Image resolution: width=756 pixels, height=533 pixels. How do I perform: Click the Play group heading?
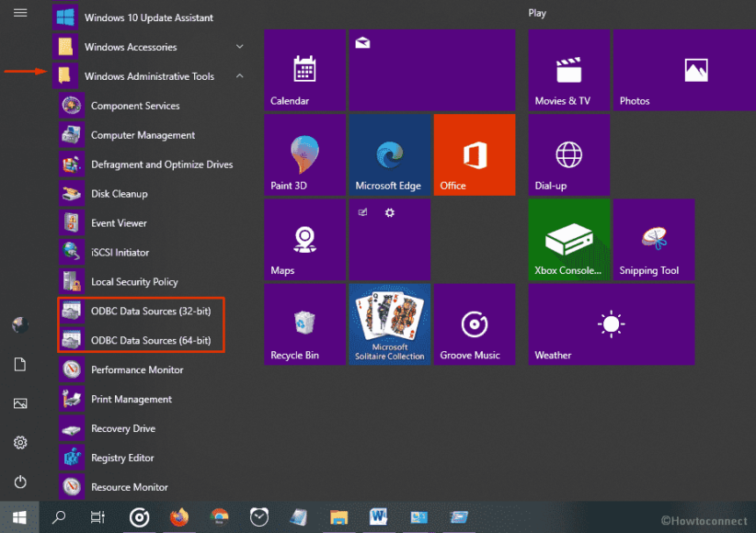(537, 13)
